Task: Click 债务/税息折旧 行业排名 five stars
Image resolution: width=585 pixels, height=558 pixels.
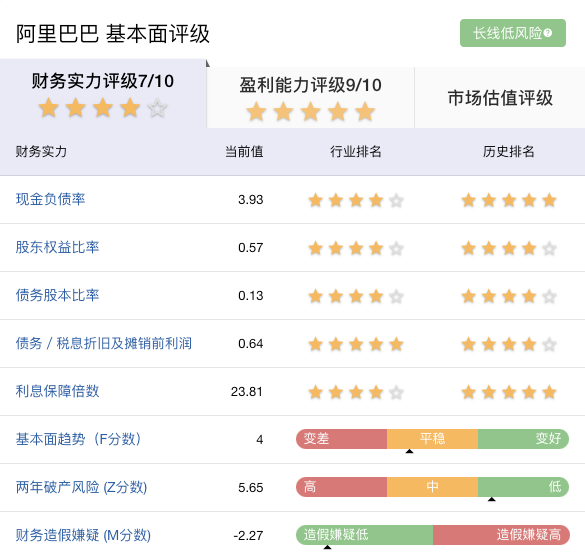Action: pyautogui.click(x=356, y=344)
